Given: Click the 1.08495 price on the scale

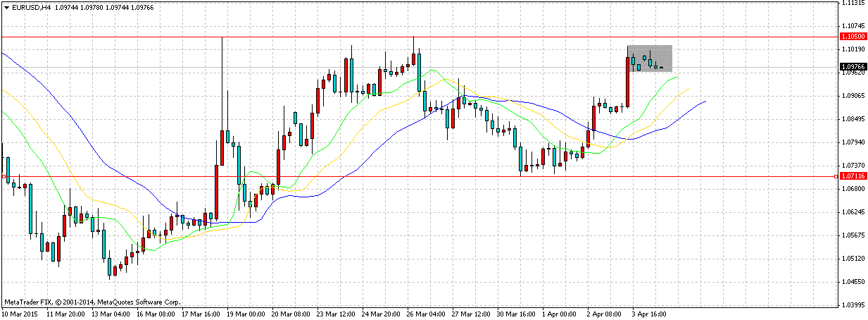Looking at the screenshot, I should pos(853,118).
